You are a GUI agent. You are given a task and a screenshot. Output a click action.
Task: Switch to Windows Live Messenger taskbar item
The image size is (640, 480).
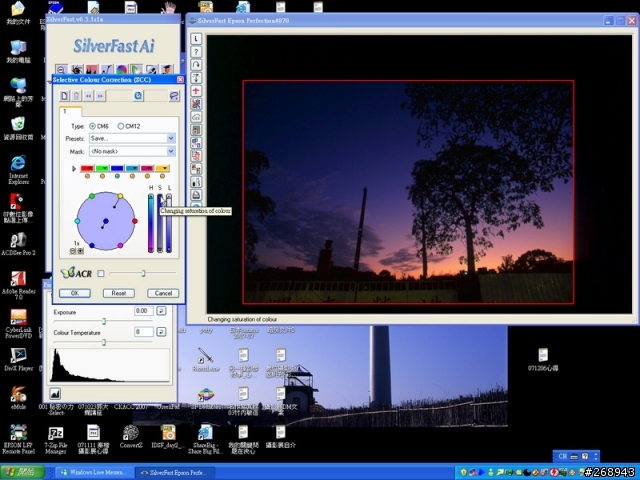coord(93,472)
